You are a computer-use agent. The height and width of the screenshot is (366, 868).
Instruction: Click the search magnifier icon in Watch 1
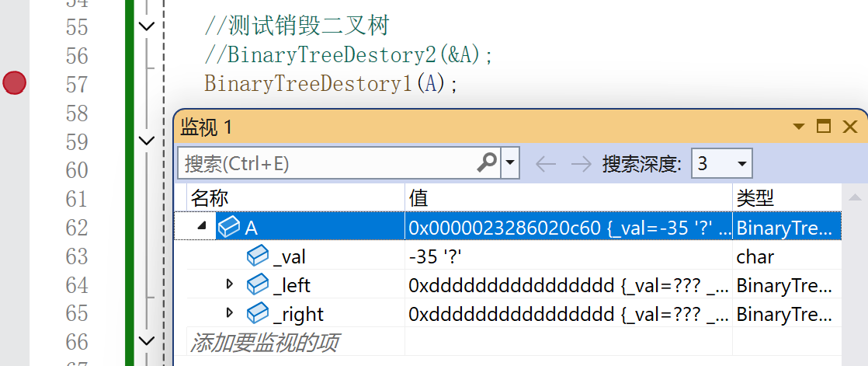[487, 163]
